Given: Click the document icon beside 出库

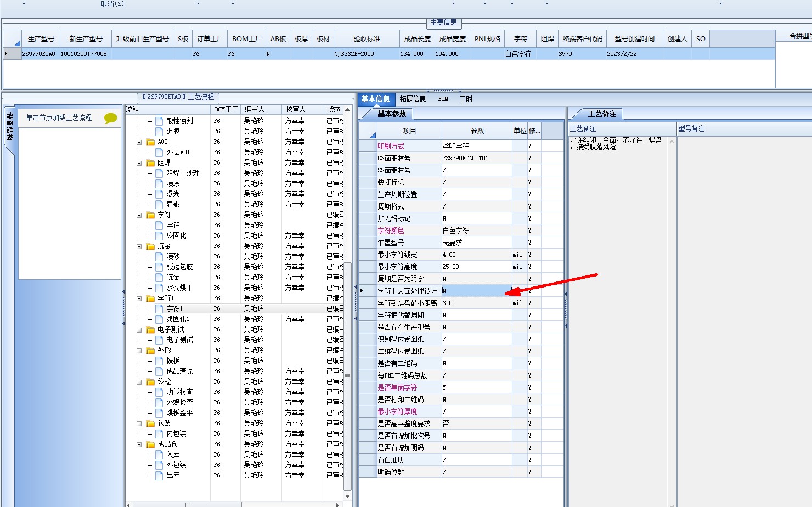Looking at the screenshot, I should [x=159, y=475].
